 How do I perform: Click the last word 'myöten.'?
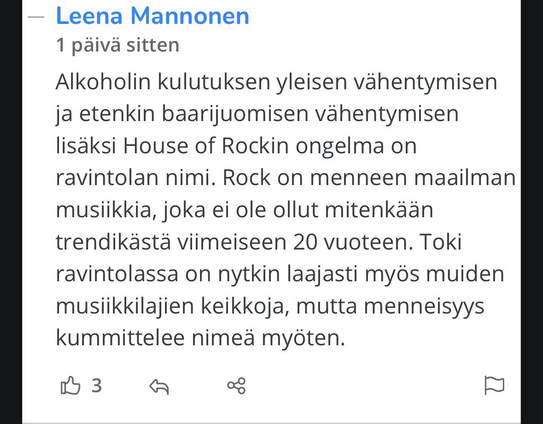[x=303, y=338]
